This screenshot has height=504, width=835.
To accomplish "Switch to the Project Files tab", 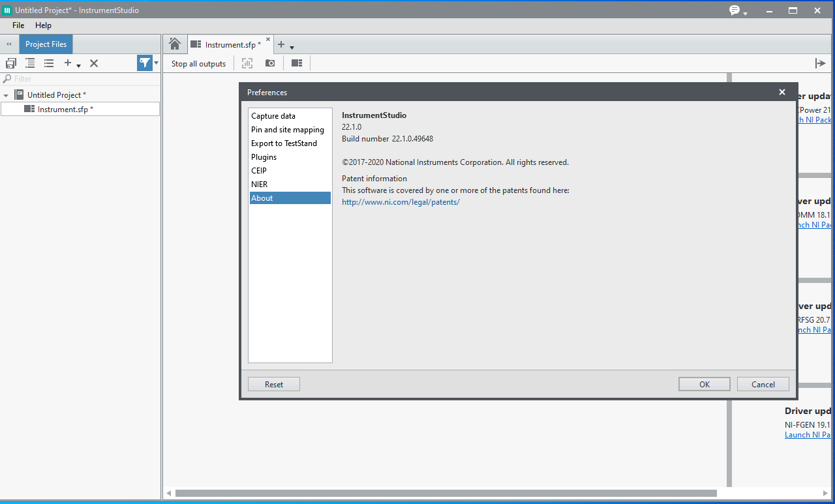I will pyautogui.click(x=46, y=44).
